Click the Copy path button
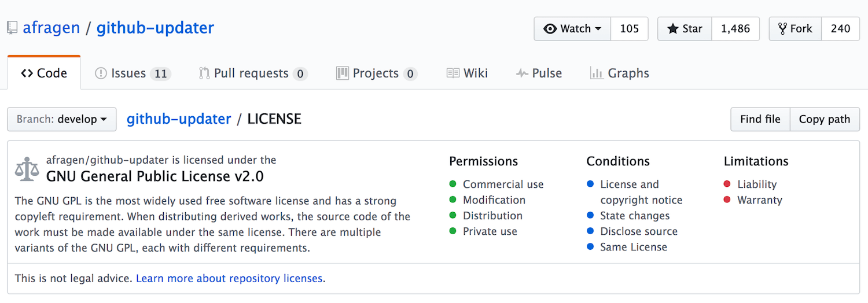The image size is (868, 303). (x=825, y=119)
